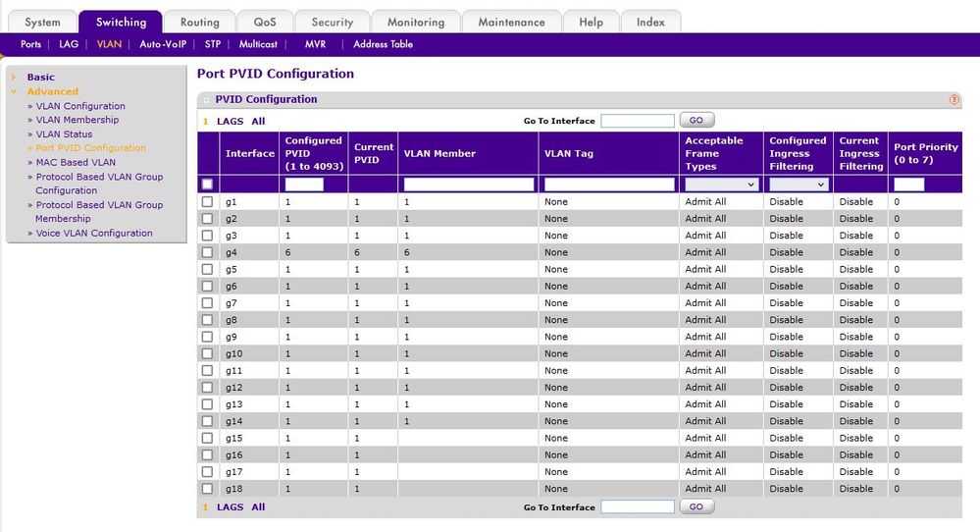Open the Configured Ingress Filtering dropdown
Image resolution: width=980 pixels, height=532 pixels.
[x=799, y=185]
